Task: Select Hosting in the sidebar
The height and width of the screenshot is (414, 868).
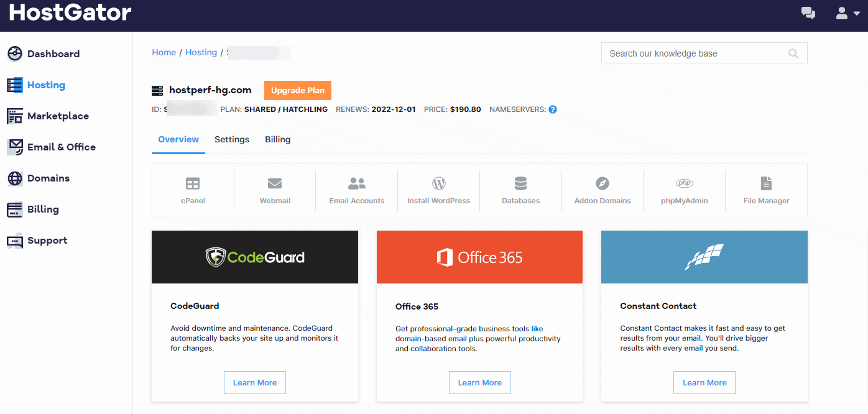Action: point(46,85)
